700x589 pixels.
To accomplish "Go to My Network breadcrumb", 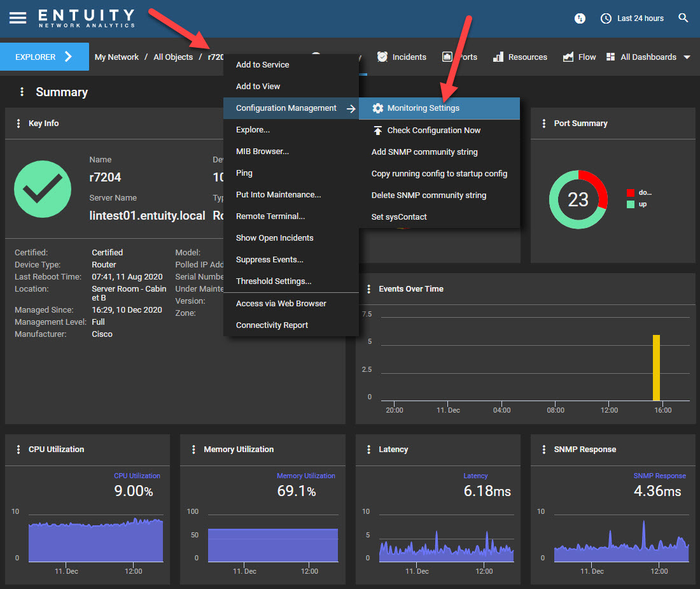I will click(x=116, y=57).
